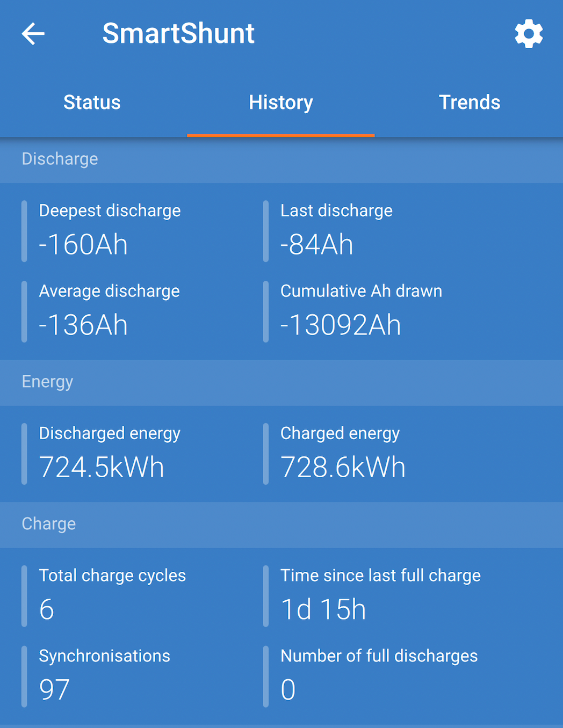Select the Deepest discharge label
This screenshot has height=728, width=563.
[x=110, y=210]
